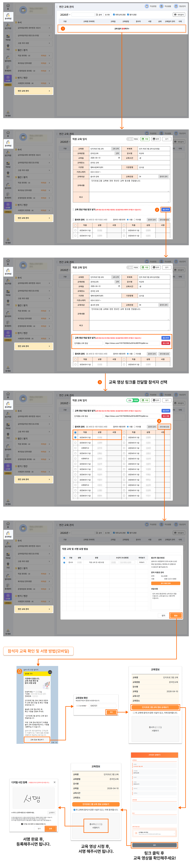
Task: Click 교육 일지 등록하기+ in the topmost screenshot
Action: [x=122, y=29]
